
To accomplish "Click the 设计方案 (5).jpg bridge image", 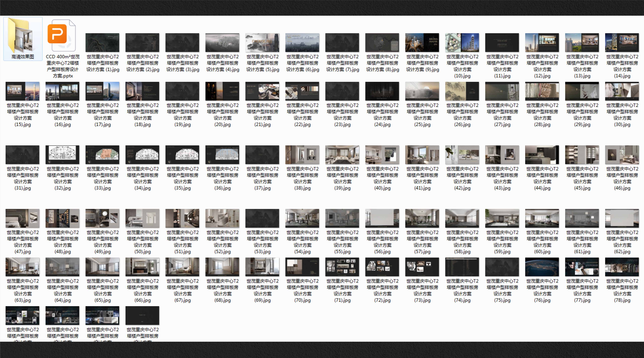I will click(262, 43).
